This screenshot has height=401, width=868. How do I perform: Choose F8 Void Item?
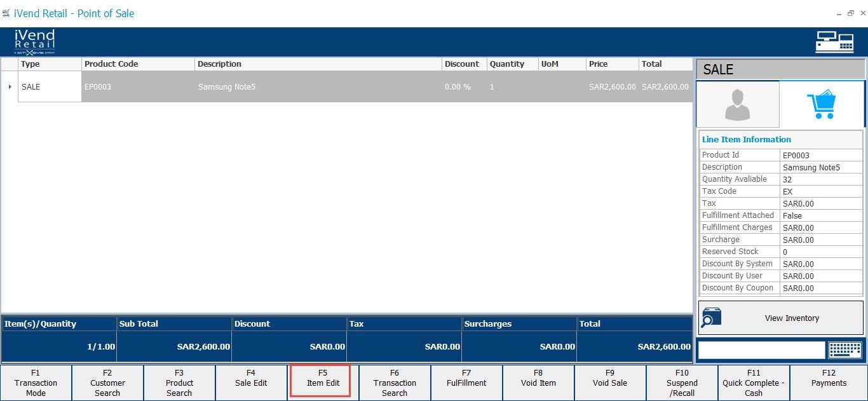click(x=538, y=383)
